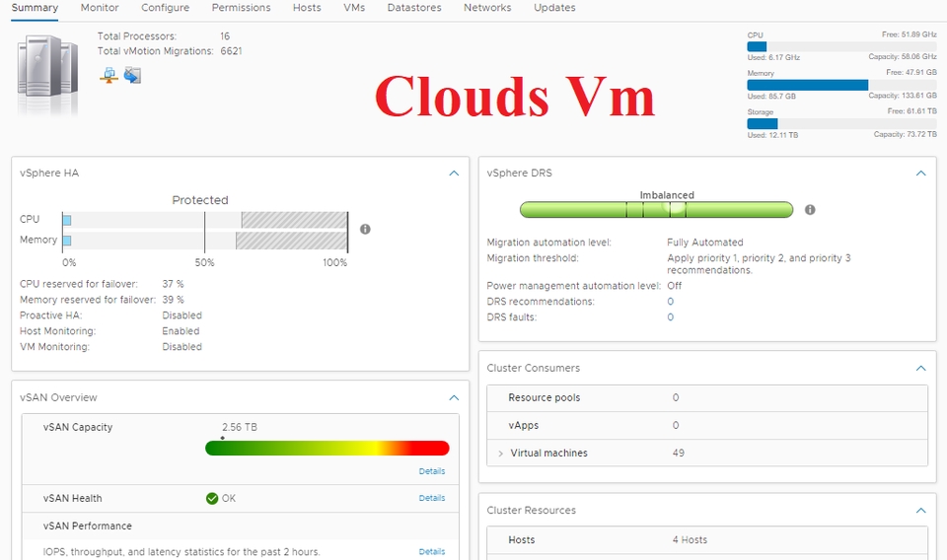947x560 pixels.
Task: Click the HA Memory protection bar
Action: pos(205,241)
